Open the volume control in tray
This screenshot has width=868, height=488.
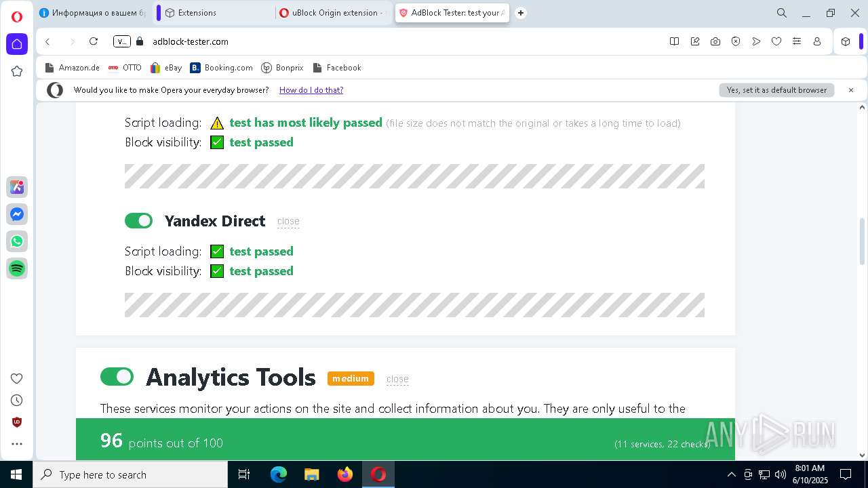tap(781, 474)
